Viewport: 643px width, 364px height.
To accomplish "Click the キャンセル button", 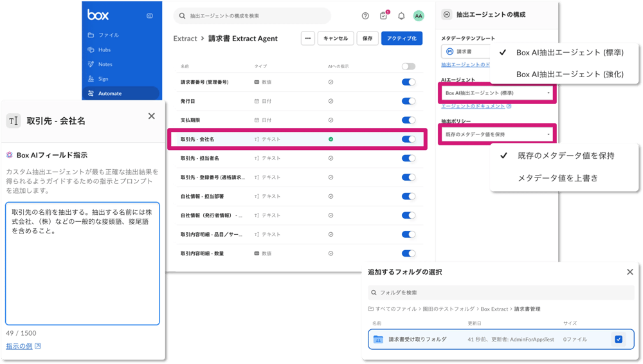I will tap(336, 39).
